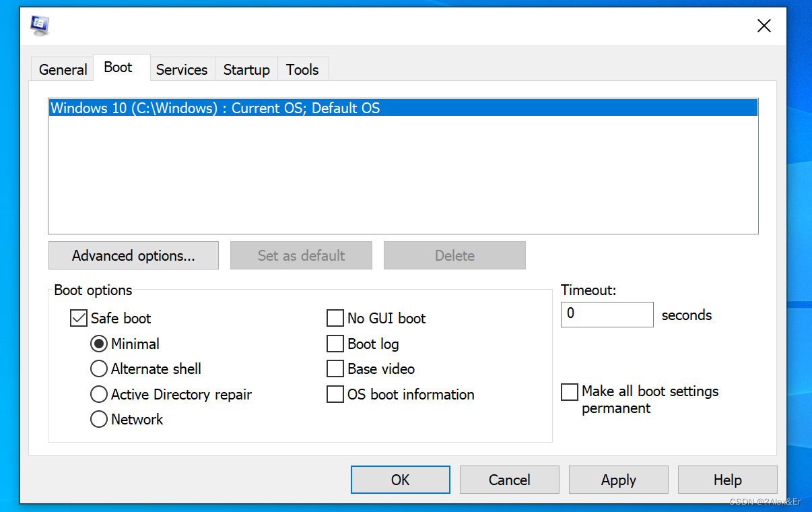This screenshot has width=812, height=512.
Task: Enable the Boot log checkbox
Action: pyautogui.click(x=335, y=344)
